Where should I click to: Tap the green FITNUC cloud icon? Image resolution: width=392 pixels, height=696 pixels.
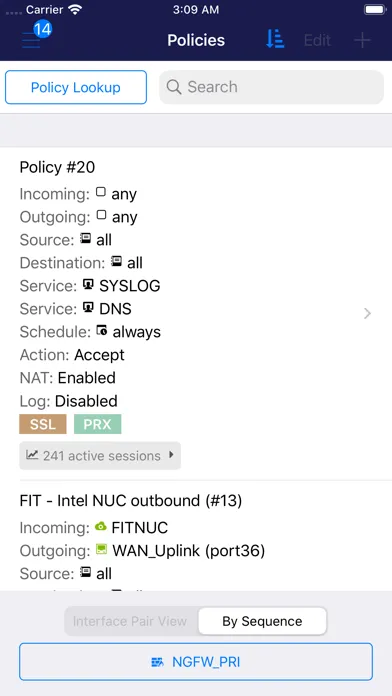(101, 526)
